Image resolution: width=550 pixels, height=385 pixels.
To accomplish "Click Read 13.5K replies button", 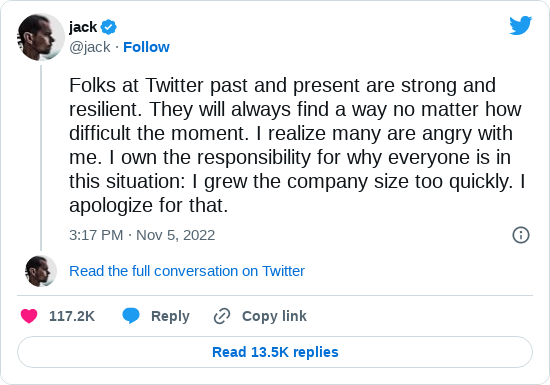I will [275, 352].
